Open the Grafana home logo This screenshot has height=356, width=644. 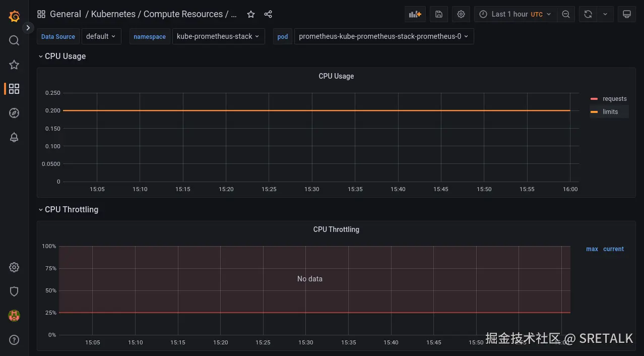pos(14,16)
